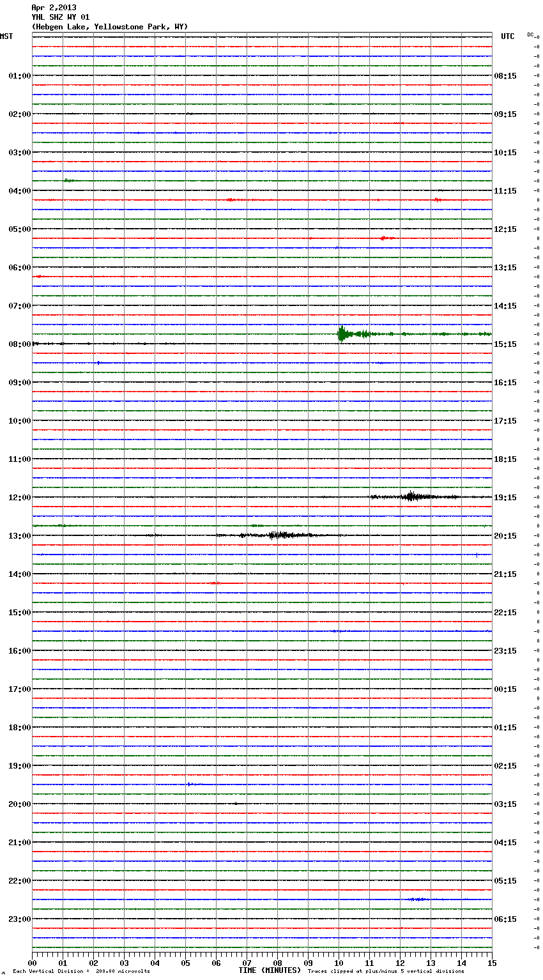
Task: Click the '02:00' MST row label
Action: tap(20, 114)
